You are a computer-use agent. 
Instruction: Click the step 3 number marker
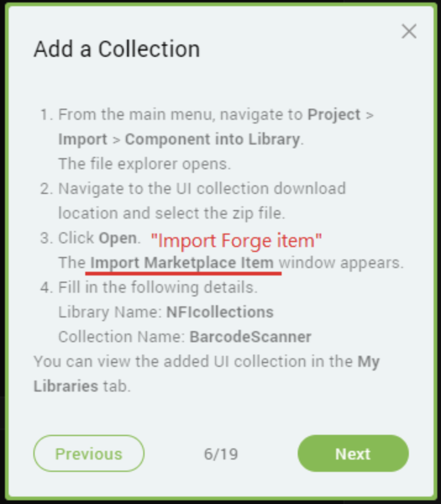(46, 238)
